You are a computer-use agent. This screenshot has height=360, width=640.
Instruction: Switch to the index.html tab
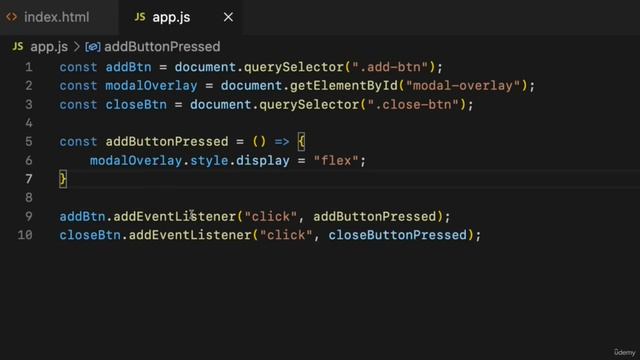pyautogui.click(x=56, y=17)
